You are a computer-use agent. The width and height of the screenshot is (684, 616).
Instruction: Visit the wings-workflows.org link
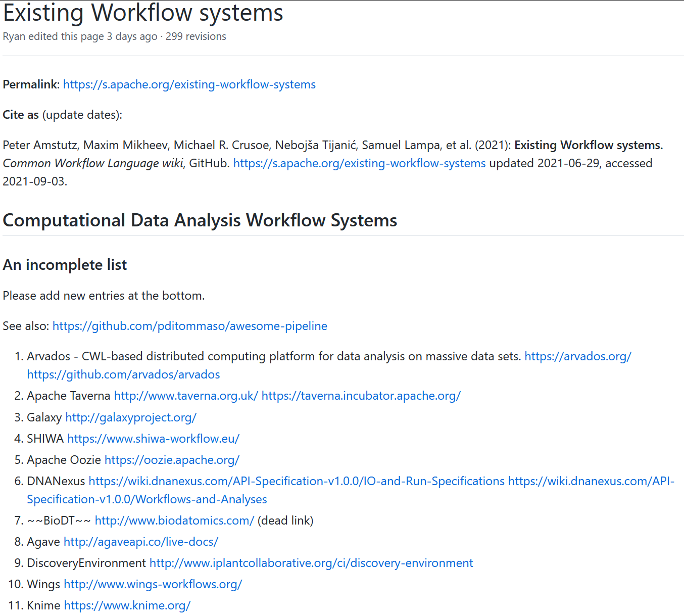coord(153,584)
